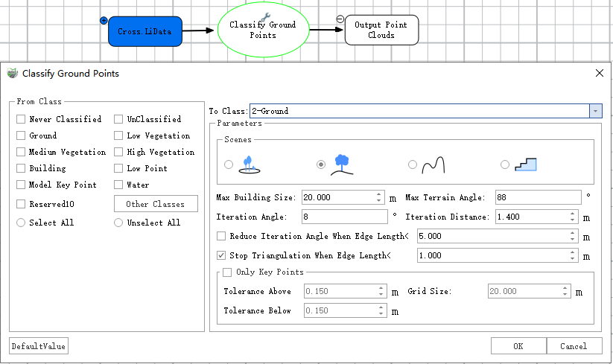Enable the Never Classified checkbox

(x=21, y=119)
